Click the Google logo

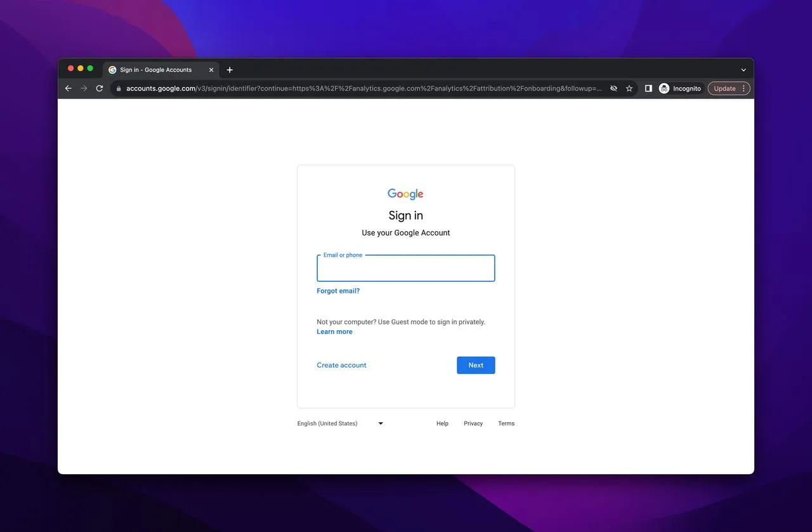405,194
